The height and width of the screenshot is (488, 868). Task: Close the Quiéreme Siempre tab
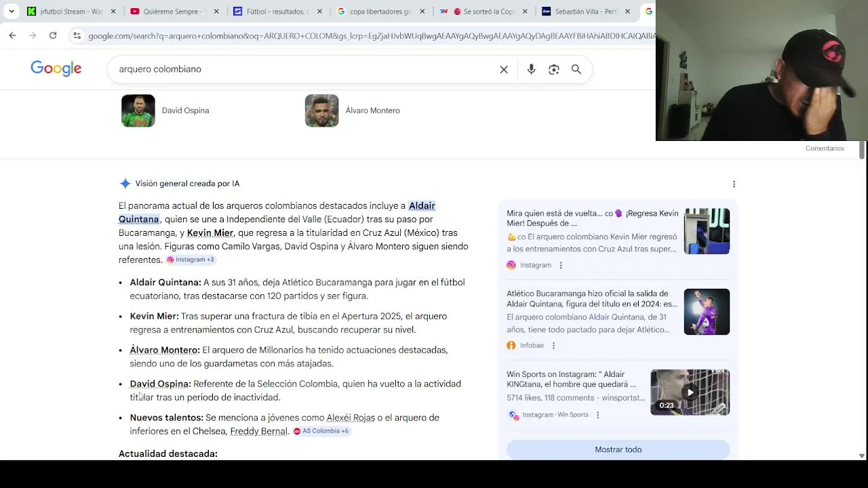click(x=216, y=12)
